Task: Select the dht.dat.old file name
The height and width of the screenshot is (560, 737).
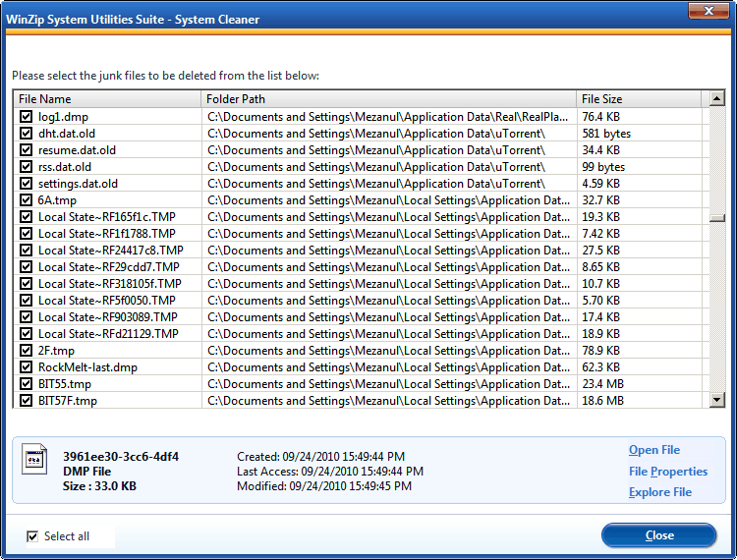Action: coord(66,134)
